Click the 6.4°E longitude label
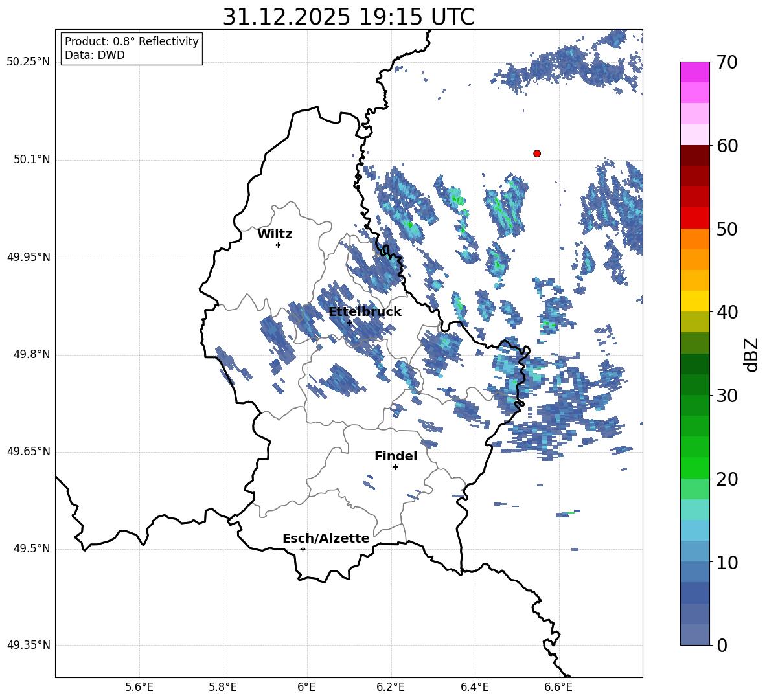This screenshot has height=700, width=767. pyautogui.click(x=474, y=687)
